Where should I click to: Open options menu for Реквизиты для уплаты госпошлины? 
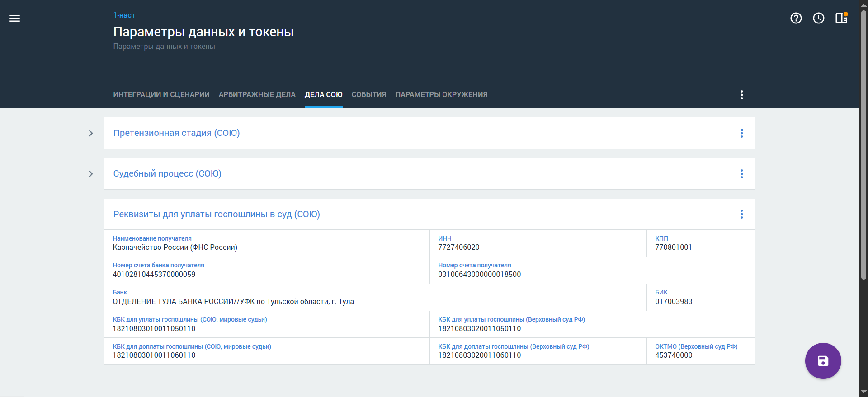point(742,214)
